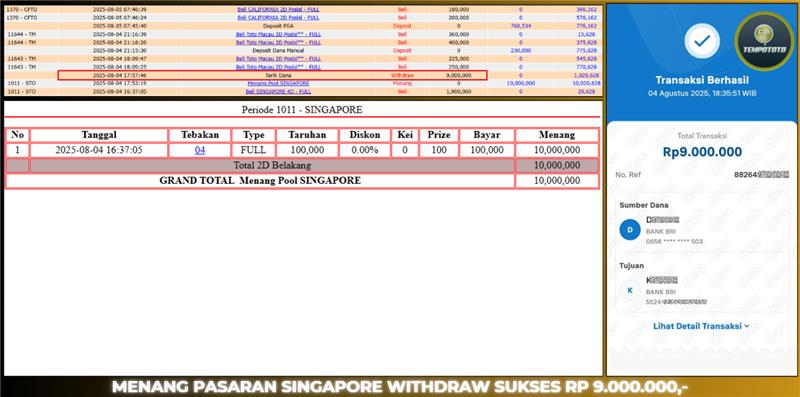
Task: Click the Menang column header
Action: click(x=557, y=135)
